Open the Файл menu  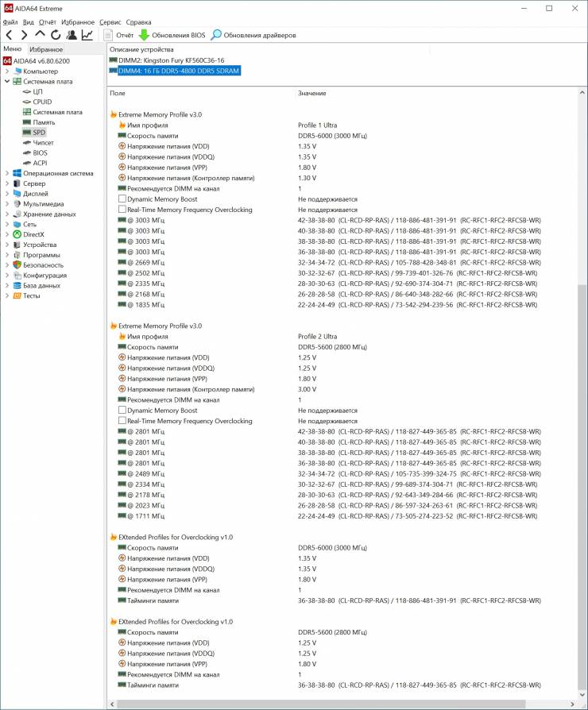click(x=10, y=21)
